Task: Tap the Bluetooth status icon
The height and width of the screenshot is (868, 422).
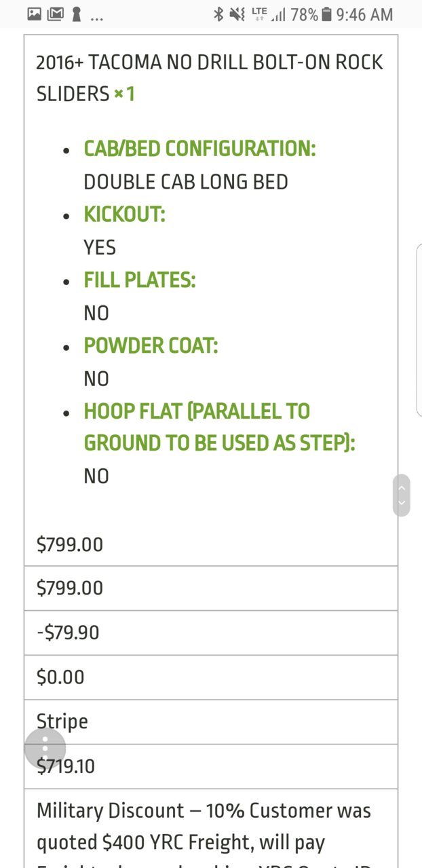Action: 218,14
